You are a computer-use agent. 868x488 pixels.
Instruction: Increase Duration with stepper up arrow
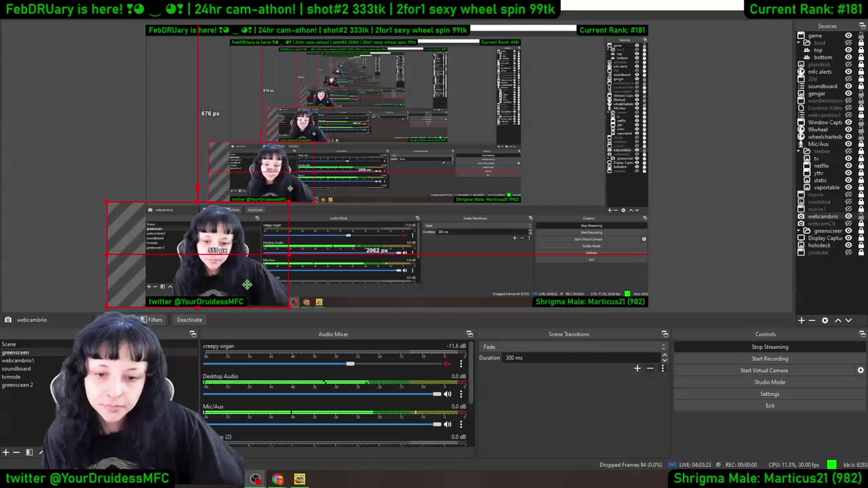(665, 355)
